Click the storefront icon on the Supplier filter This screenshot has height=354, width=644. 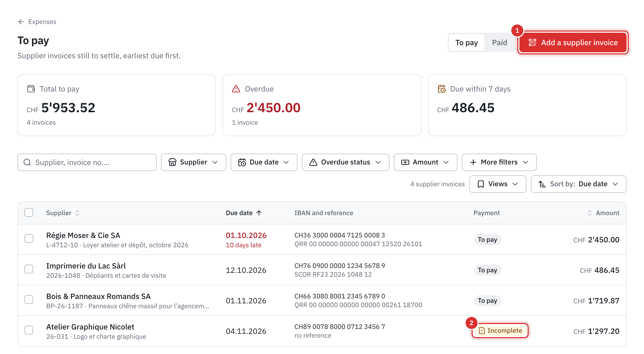(x=172, y=162)
